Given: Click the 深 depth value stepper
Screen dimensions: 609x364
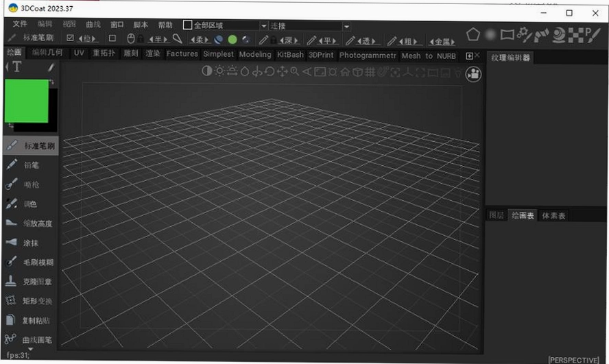Looking at the screenshot, I should coord(289,40).
